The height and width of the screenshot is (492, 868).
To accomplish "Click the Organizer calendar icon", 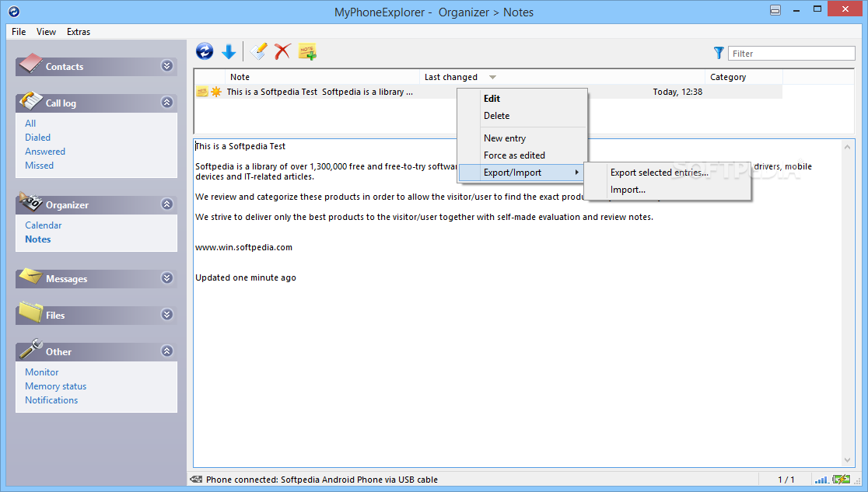I will [x=30, y=202].
